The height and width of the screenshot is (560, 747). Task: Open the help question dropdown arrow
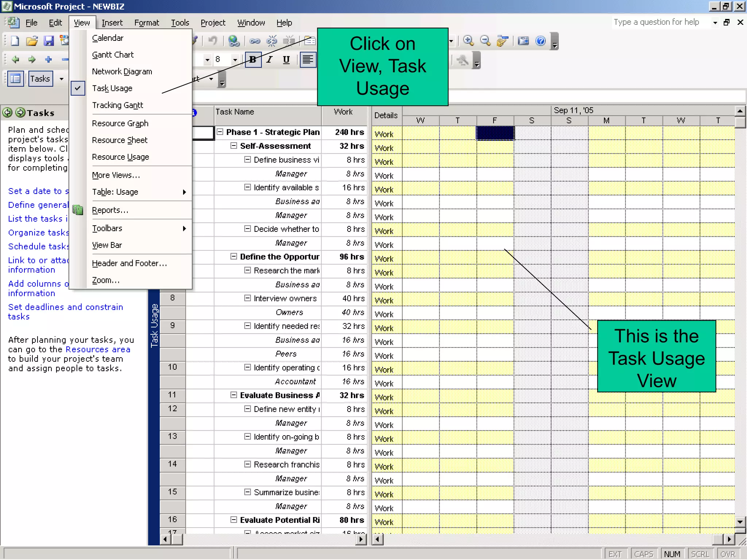pos(715,23)
